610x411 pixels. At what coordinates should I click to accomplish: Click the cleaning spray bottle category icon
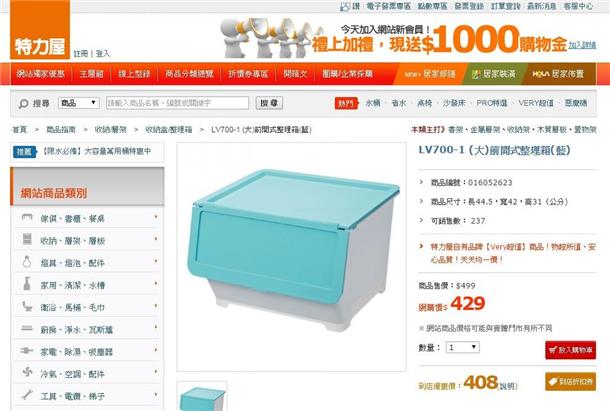[x=27, y=284]
